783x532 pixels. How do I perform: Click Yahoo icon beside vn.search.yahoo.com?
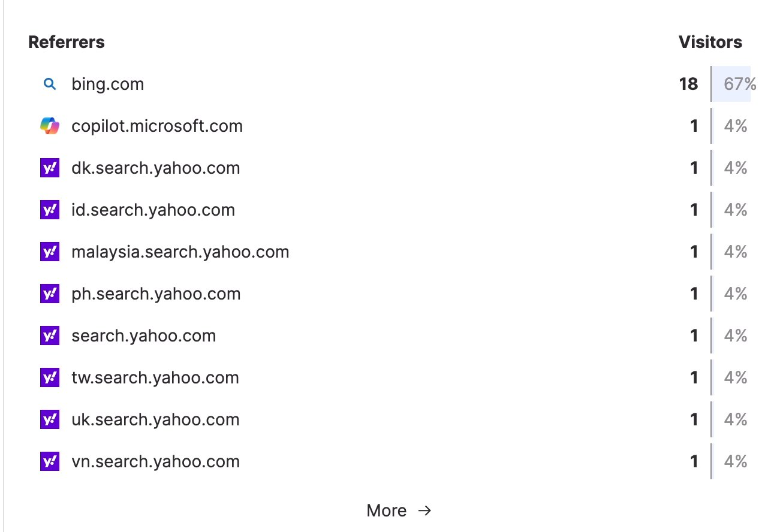pyautogui.click(x=50, y=462)
